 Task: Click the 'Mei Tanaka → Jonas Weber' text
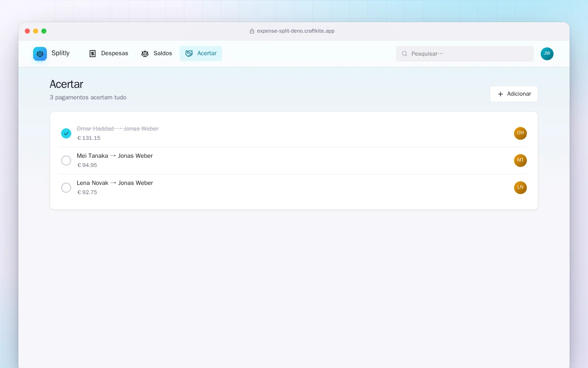point(115,156)
